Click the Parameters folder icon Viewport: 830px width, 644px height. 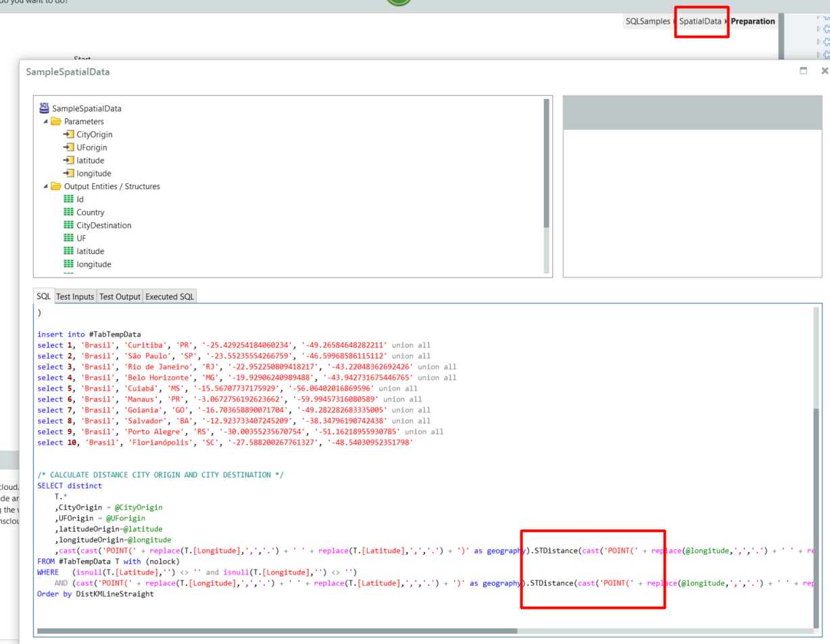point(56,122)
